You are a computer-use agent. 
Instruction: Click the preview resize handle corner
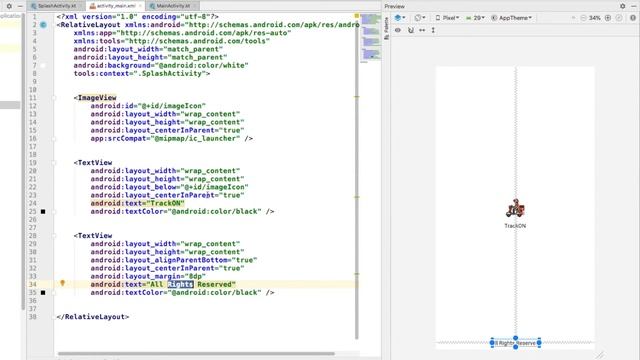600,356
